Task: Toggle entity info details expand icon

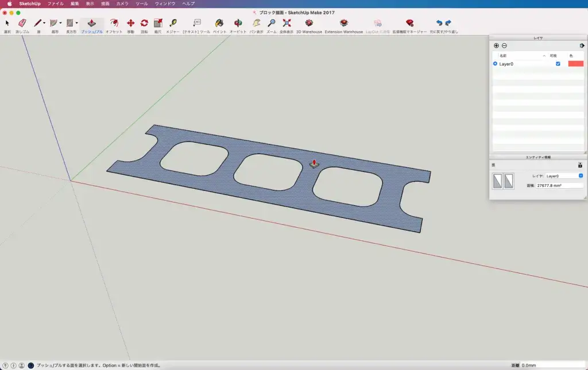Action: pyautogui.click(x=580, y=165)
